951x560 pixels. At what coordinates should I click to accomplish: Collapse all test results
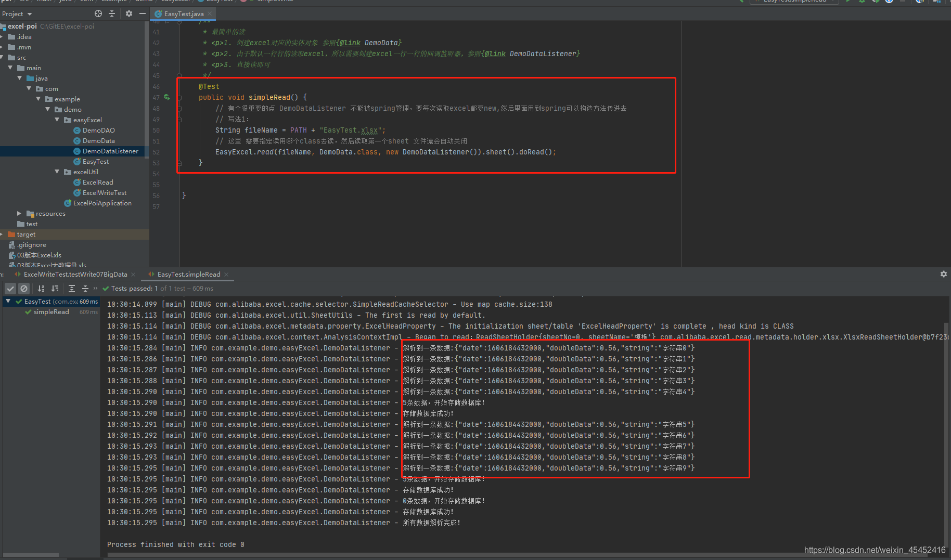click(x=85, y=289)
